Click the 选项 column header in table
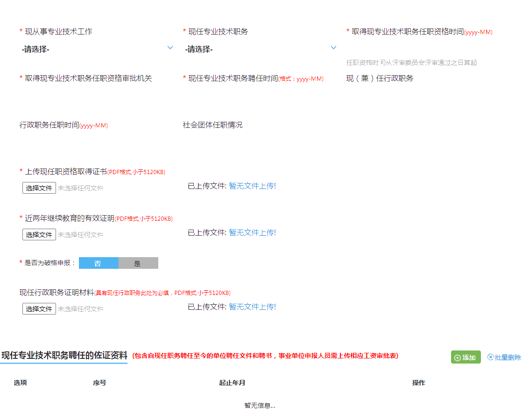The height and width of the screenshot is (420, 529). (20, 382)
